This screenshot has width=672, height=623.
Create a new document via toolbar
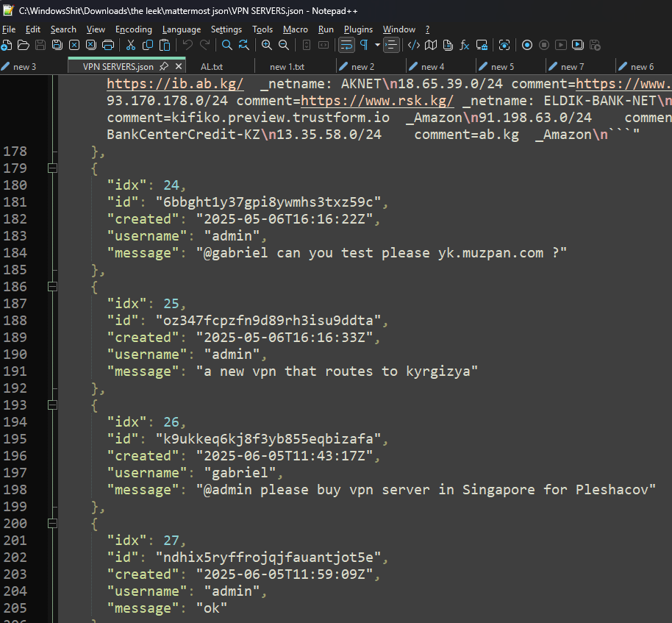pos(7,45)
